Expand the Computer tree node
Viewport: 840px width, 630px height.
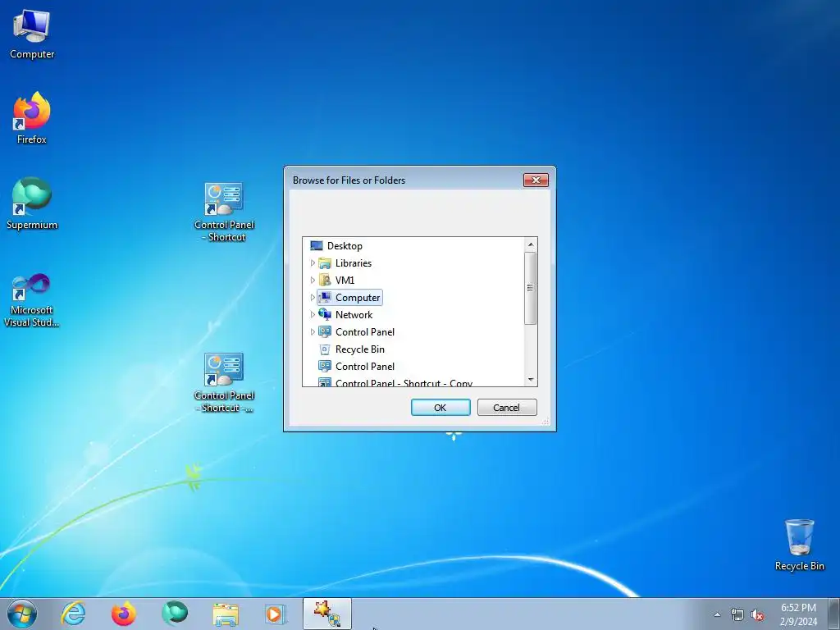pyautogui.click(x=313, y=297)
